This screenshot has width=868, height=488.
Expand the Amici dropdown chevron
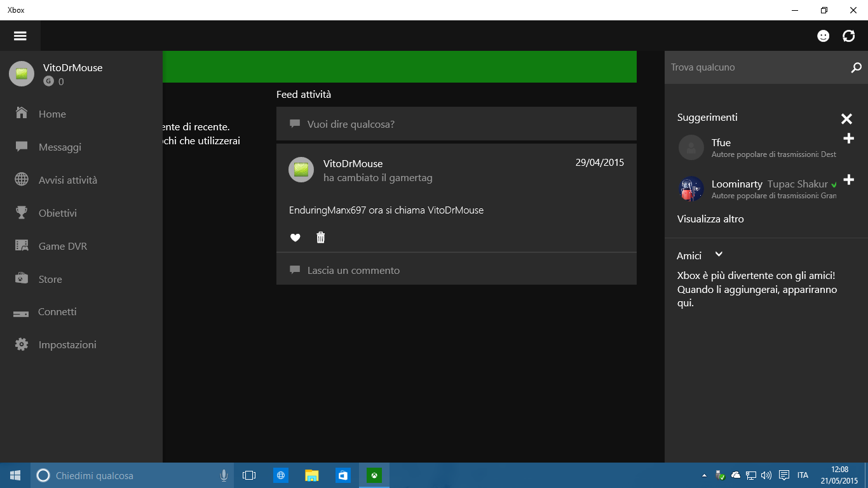(719, 254)
